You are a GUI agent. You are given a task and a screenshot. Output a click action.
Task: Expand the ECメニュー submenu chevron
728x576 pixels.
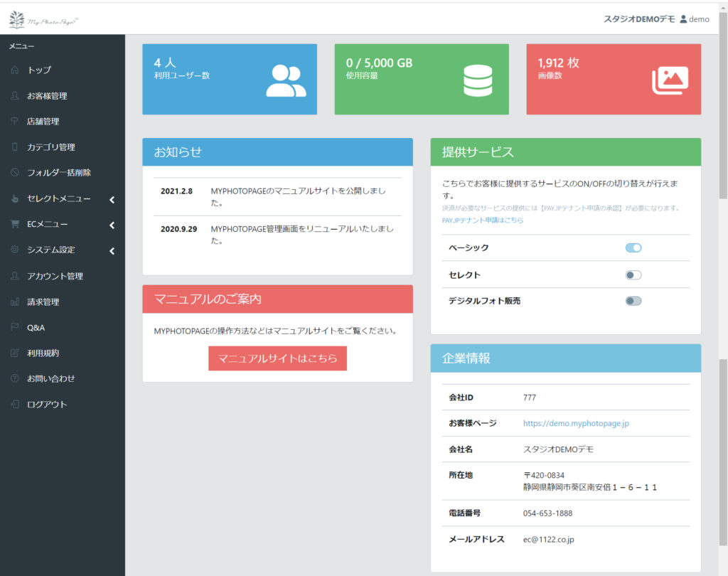point(112,225)
